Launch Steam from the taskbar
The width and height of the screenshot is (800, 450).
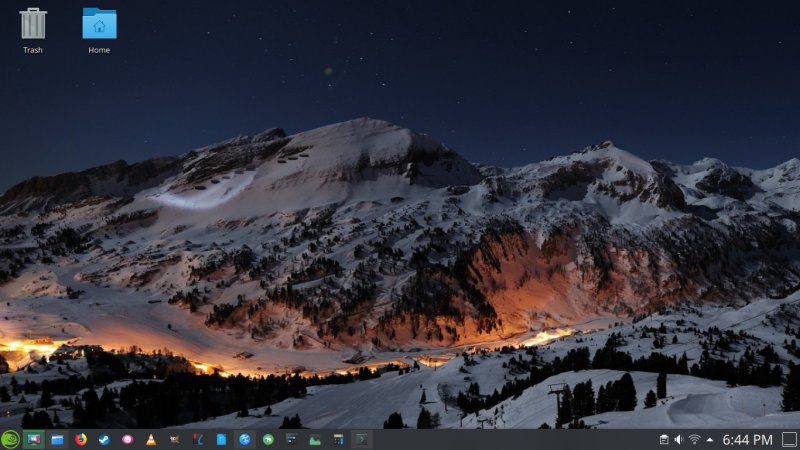pos(104,439)
